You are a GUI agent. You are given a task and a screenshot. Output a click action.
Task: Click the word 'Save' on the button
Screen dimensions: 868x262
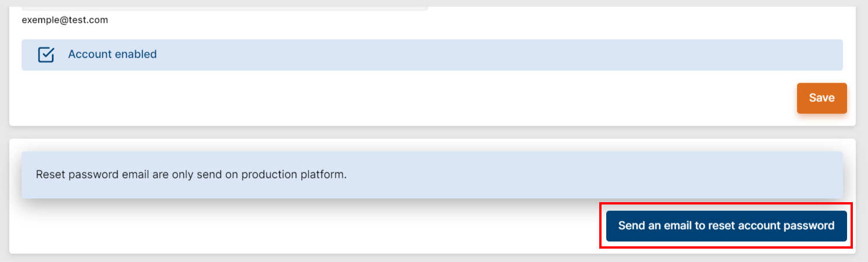(821, 98)
